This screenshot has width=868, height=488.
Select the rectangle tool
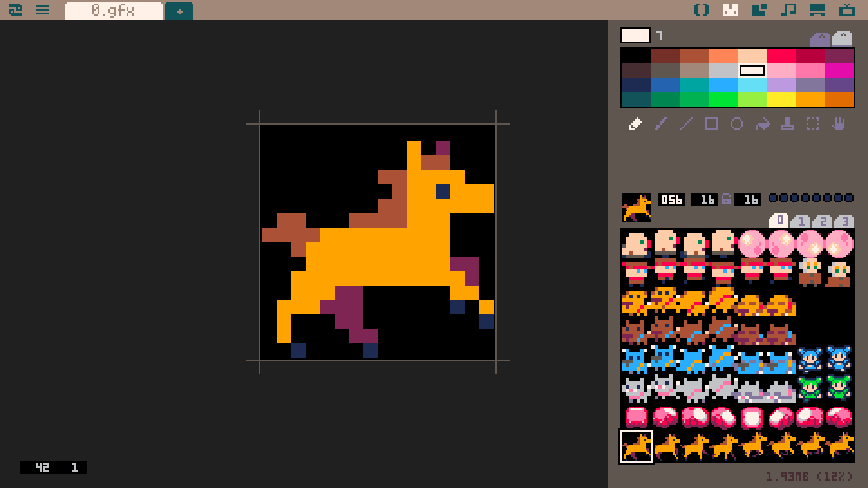tap(712, 124)
